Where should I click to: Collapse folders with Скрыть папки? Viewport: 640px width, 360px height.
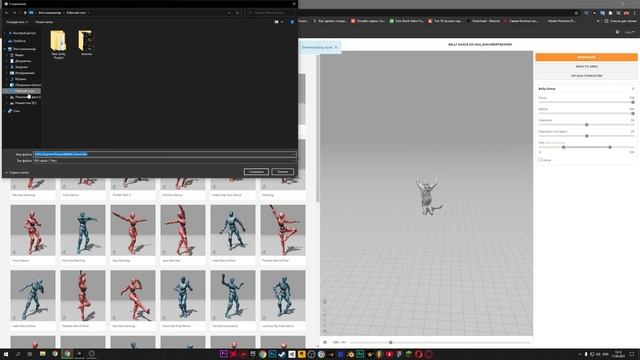click(17, 173)
